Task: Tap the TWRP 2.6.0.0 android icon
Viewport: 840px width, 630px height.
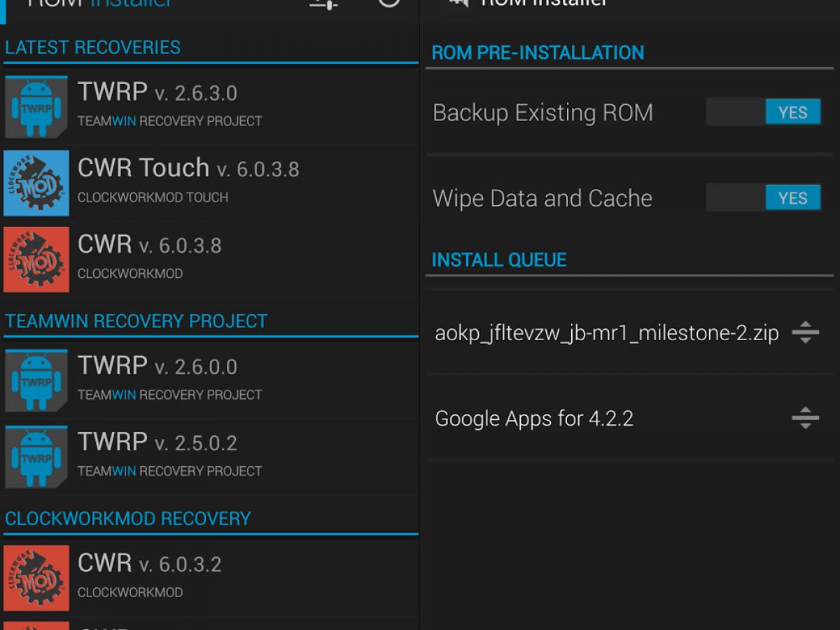Action: click(36, 380)
